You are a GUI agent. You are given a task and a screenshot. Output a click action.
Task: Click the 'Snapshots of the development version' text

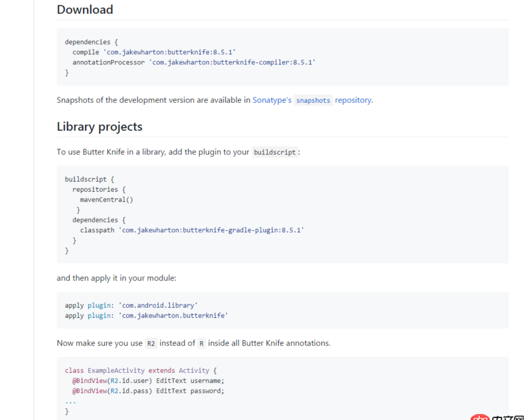click(153, 100)
